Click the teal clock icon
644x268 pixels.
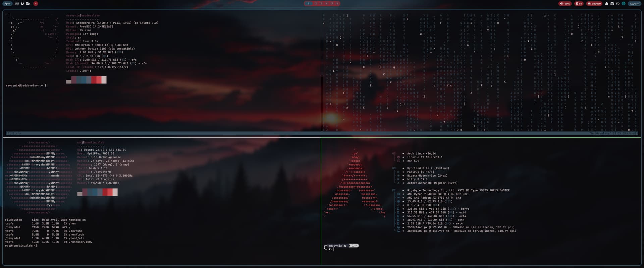[624, 4]
